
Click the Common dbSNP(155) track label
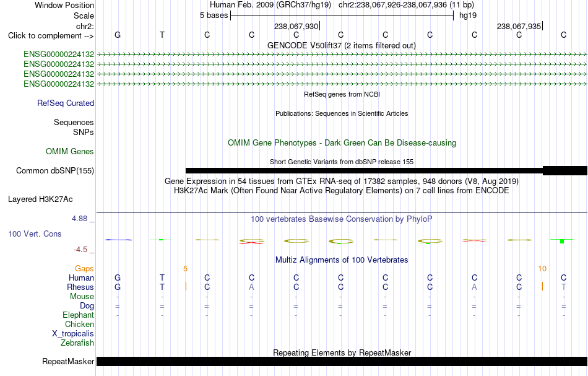click(54, 171)
